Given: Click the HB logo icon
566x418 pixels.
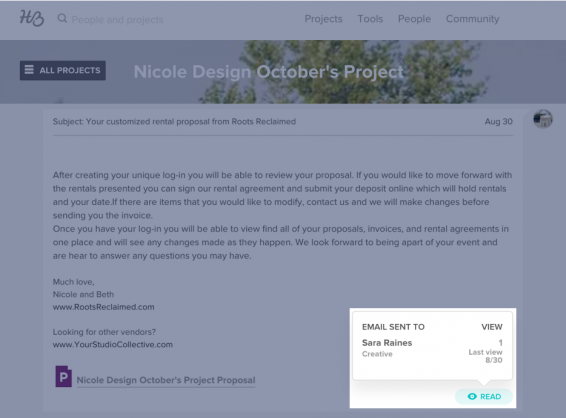Looking at the screenshot, I should tap(32, 18).
